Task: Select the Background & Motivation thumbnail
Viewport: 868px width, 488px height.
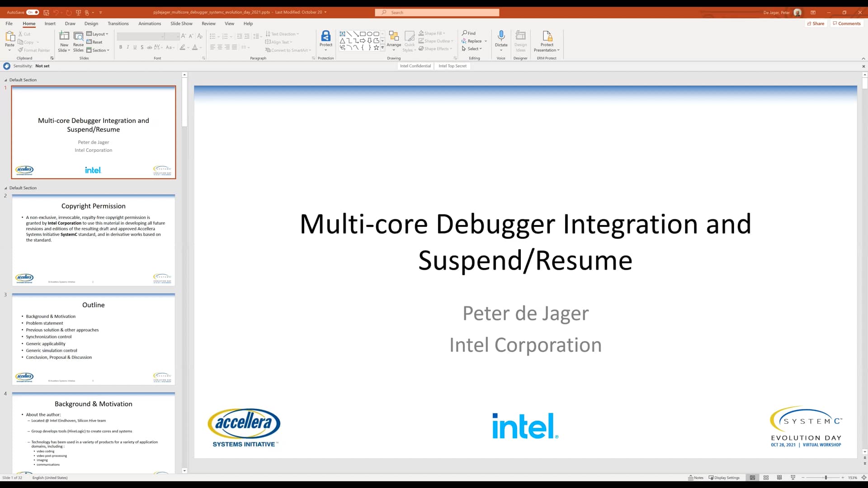Action: (x=94, y=432)
